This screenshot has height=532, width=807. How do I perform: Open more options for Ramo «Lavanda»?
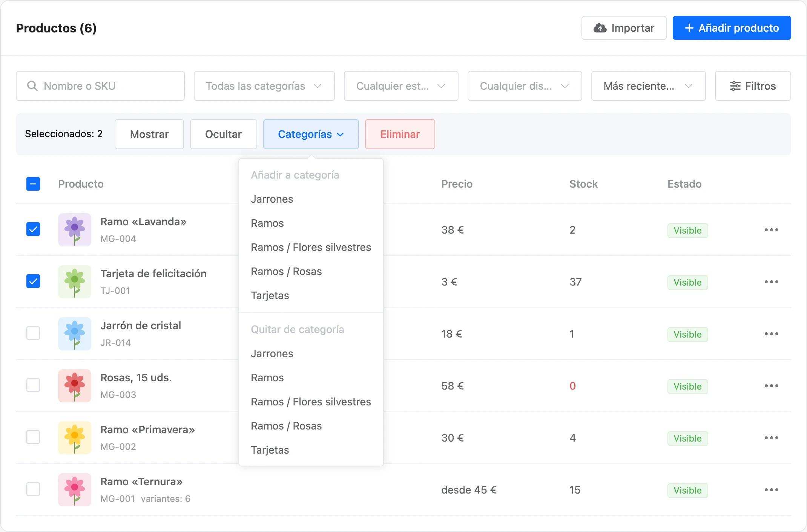[x=771, y=230]
